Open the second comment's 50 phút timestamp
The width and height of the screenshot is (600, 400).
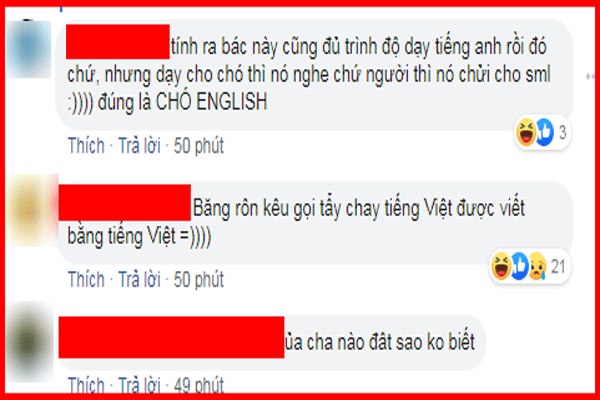[x=199, y=279]
